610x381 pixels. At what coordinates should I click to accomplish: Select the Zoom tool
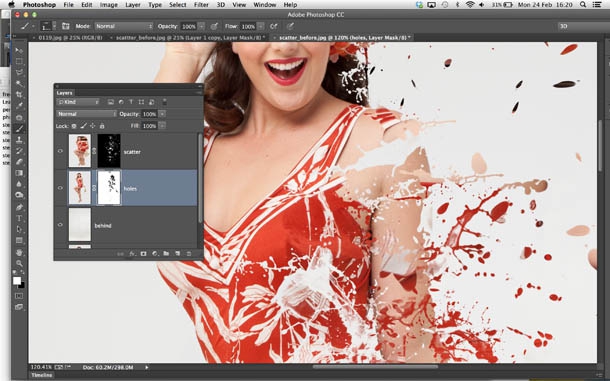tap(19, 263)
